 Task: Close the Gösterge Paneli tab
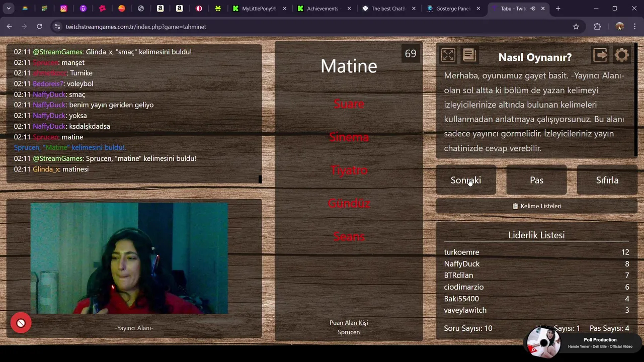pyautogui.click(x=478, y=9)
